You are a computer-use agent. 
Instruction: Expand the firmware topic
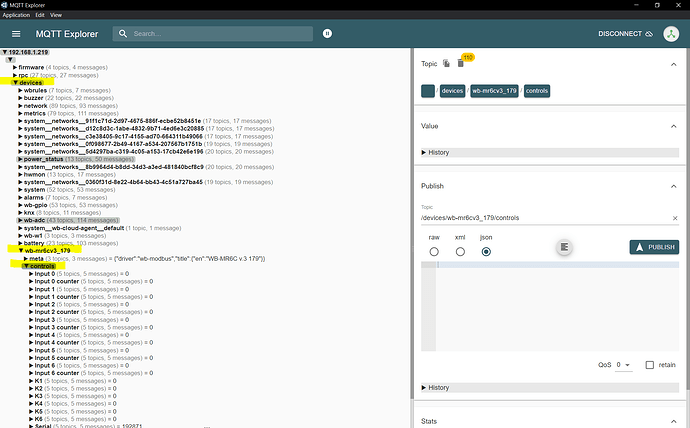15,68
